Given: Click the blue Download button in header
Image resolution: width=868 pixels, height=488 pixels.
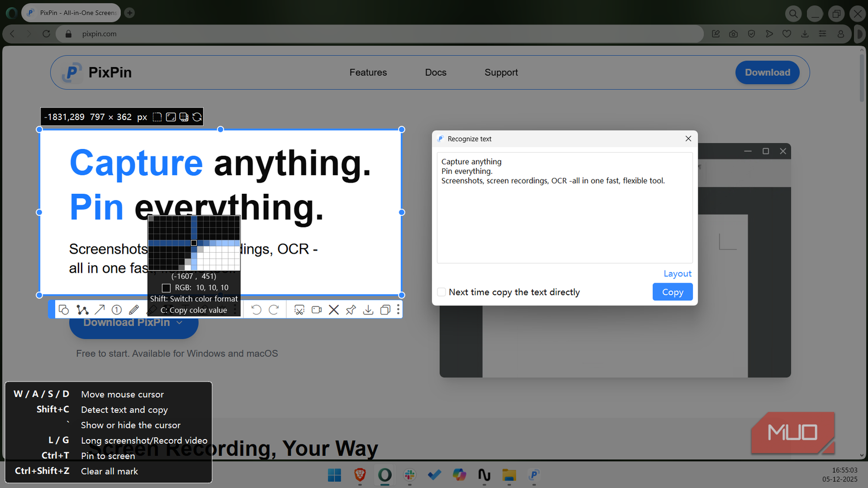Looking at the screenshot, I should point(768,73).
